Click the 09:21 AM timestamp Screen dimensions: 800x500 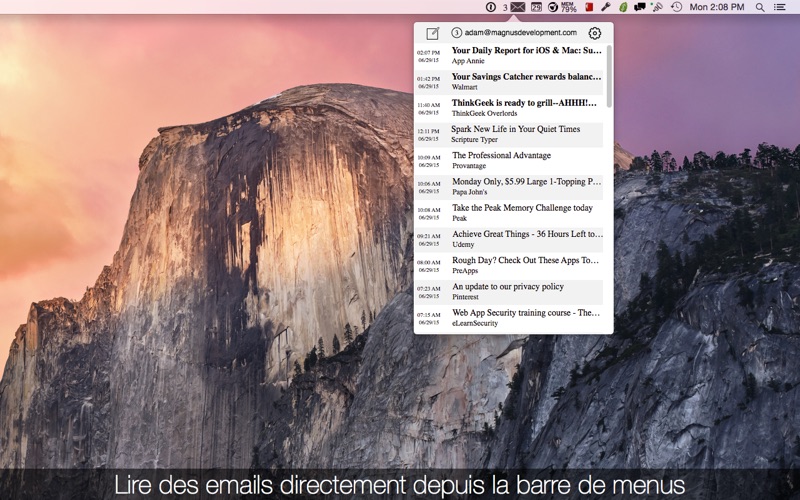[429, 236]
